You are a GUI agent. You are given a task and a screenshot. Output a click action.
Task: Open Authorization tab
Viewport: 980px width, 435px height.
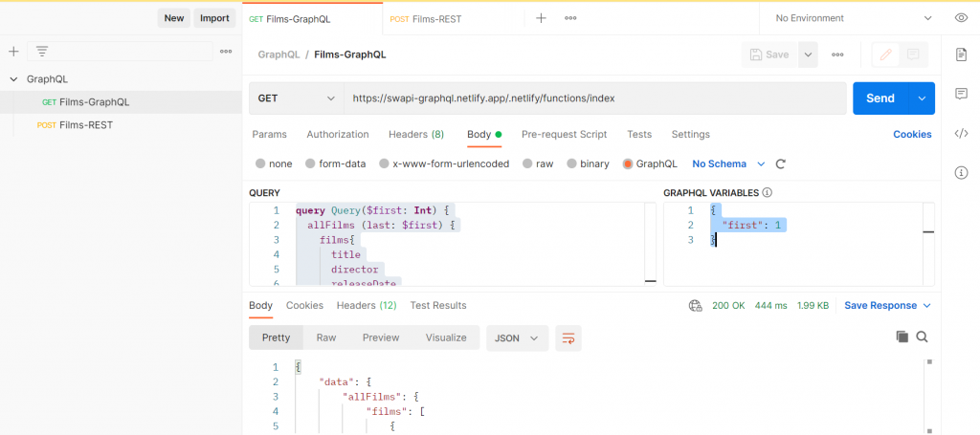point(338,134)
